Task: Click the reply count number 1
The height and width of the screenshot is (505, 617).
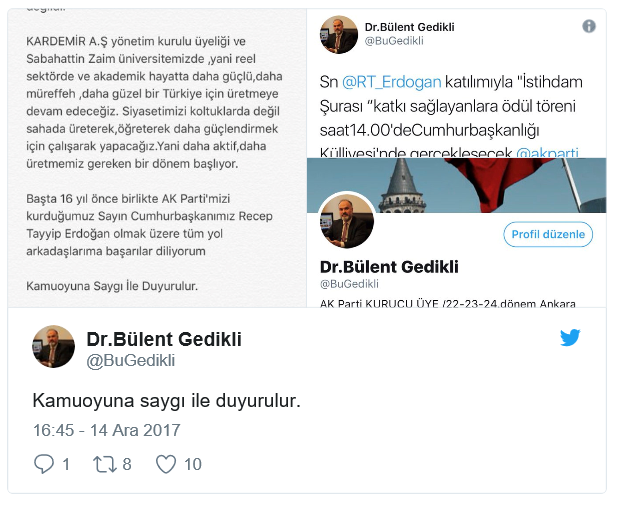Action: [66, 464]
